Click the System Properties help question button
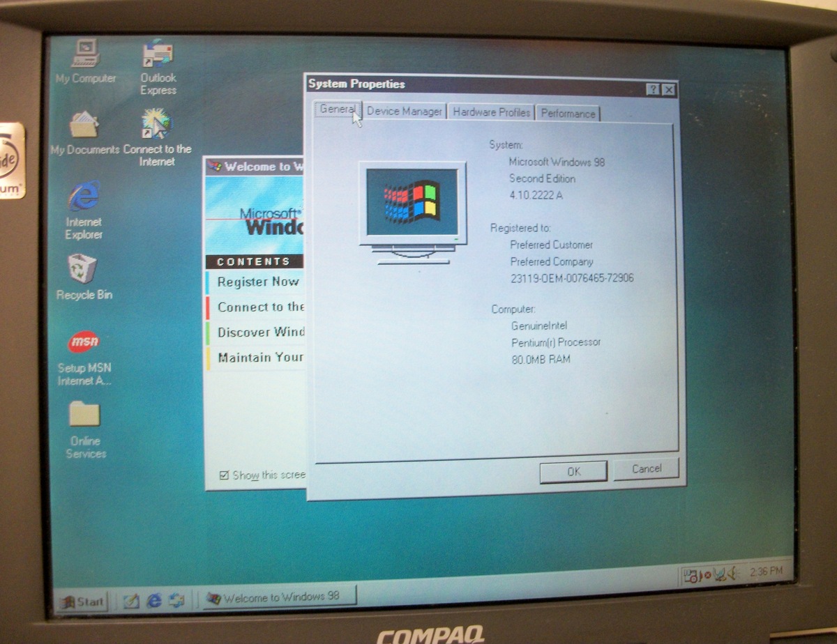837x644 pixels. [652, 89]
